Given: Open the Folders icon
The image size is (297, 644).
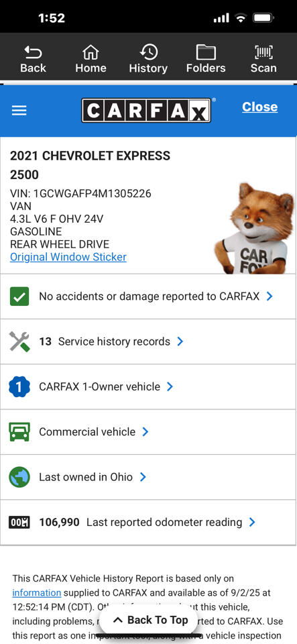Looking at the screenshot, I should (x=206, y=52).
